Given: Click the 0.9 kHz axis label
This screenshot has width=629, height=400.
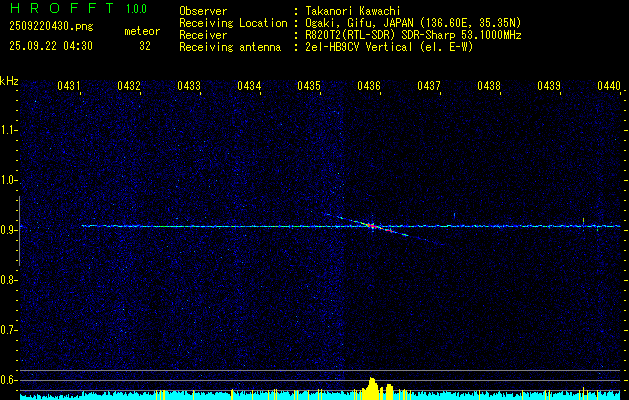Looking at the screenshot, I should click(8, 230).
